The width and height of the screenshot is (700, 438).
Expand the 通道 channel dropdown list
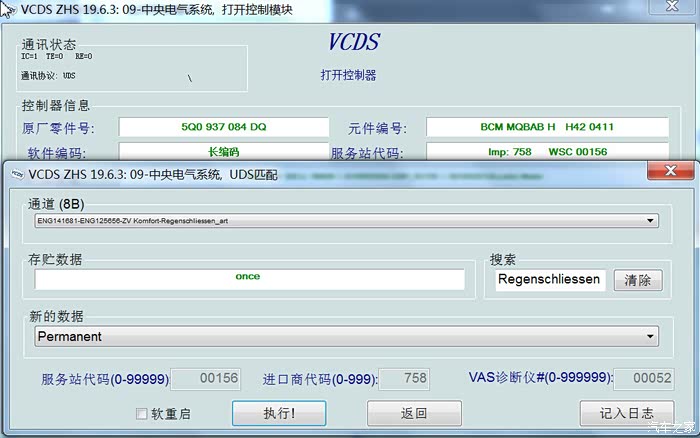pyautogui.click(x=651, y=221)
